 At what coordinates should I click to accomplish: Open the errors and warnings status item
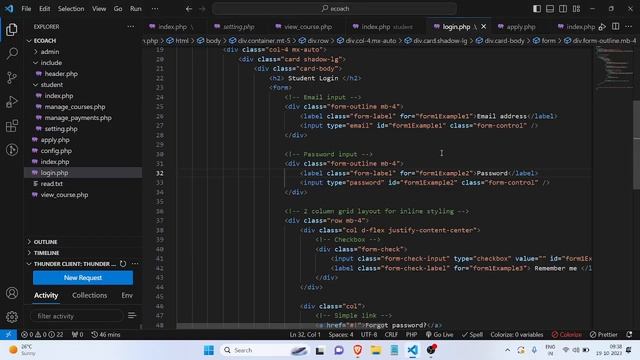pyautogui.click(x=42, y=334)
